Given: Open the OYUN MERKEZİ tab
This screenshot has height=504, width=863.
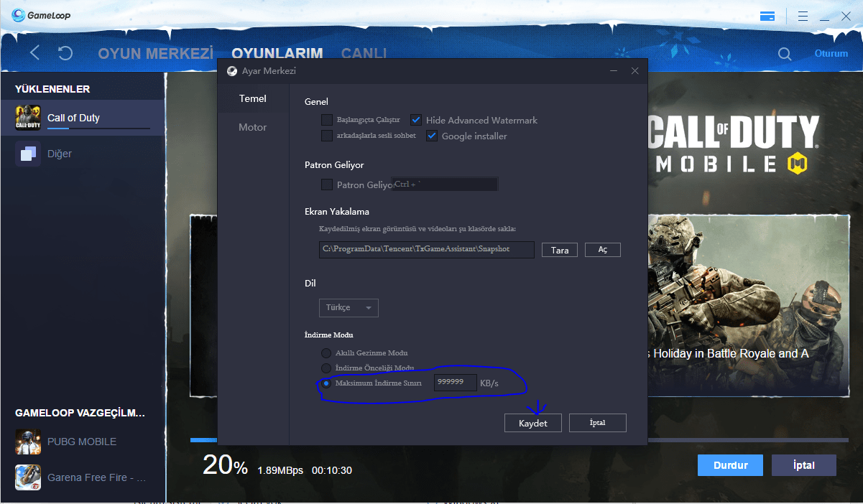Looking at the screenshot, I should [156, 53].
